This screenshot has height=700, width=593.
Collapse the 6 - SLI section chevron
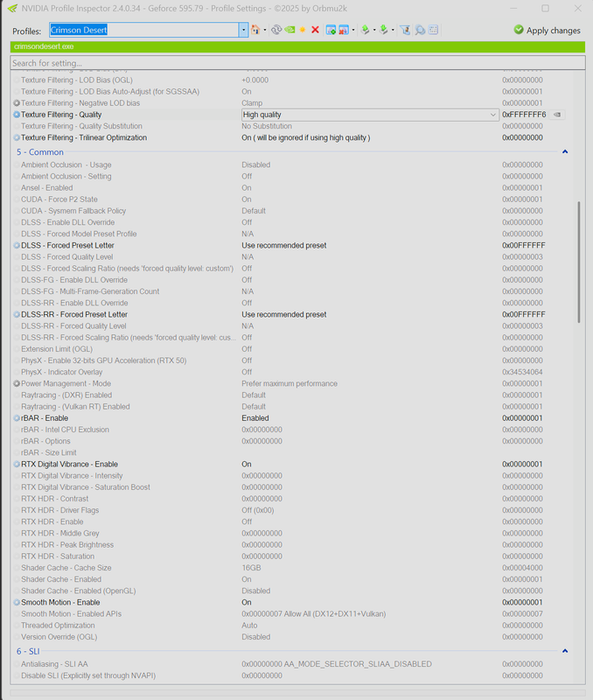[x=565, y=651]
